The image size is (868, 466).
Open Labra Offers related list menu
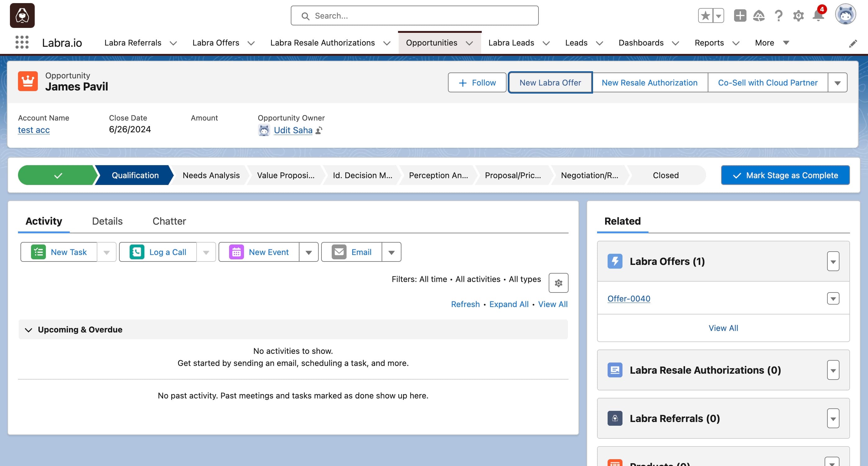point(833,261)
